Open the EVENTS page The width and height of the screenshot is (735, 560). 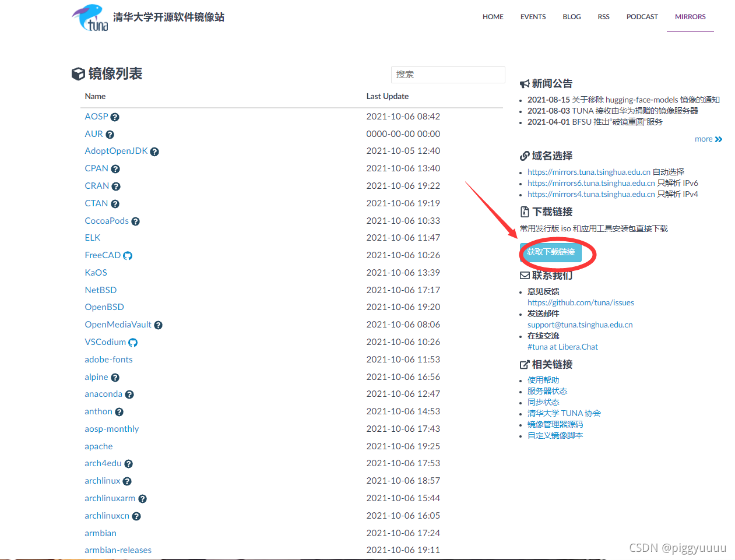click(533, 17)
